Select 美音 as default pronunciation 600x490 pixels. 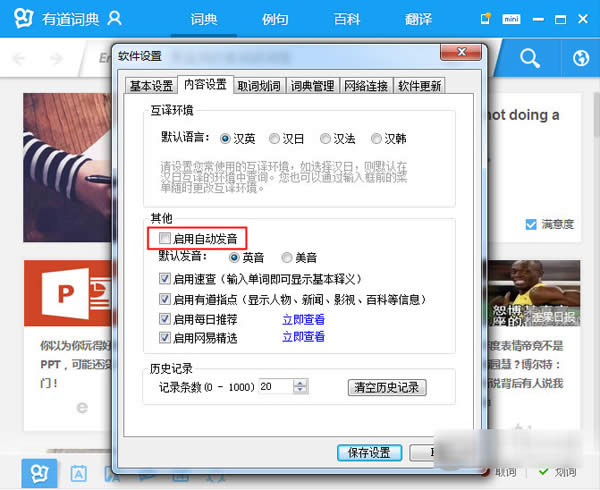click(286, 257)
